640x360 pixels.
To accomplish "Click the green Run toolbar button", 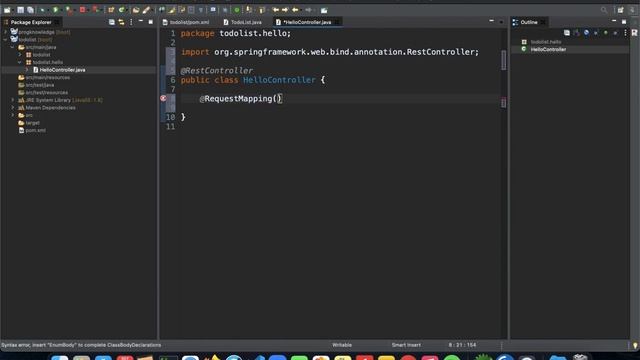I will tap(55, 10).
